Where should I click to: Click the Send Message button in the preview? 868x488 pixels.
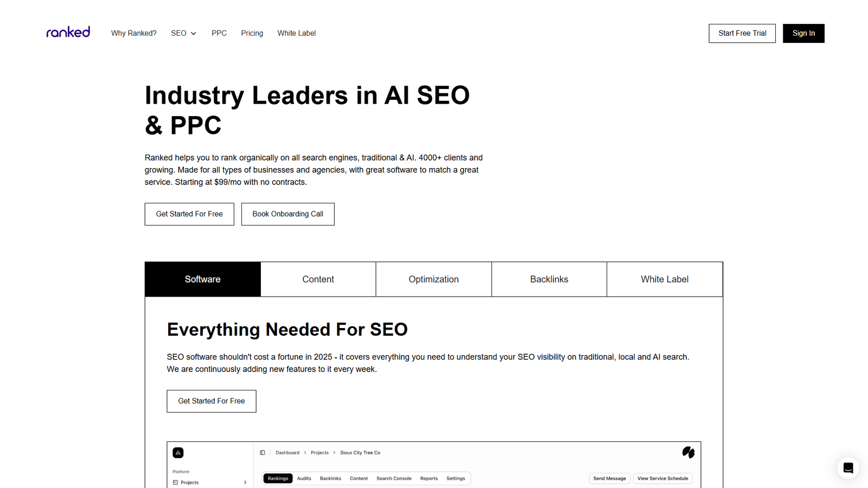tap(609, 478)
